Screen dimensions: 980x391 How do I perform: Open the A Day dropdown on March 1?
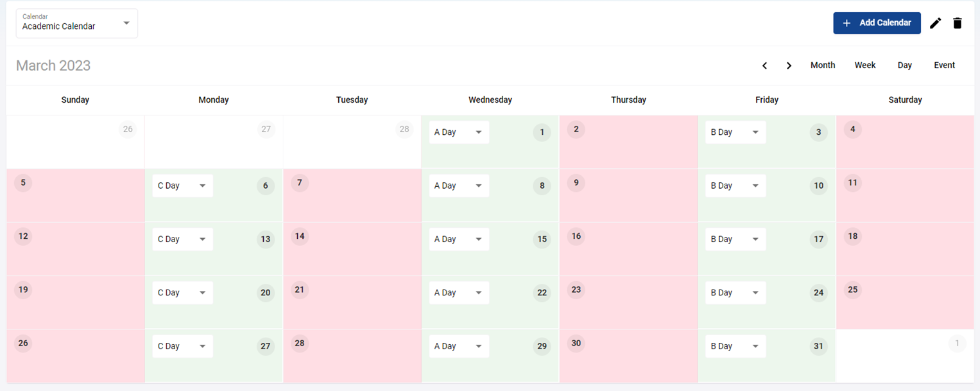(x=458, y=132)
